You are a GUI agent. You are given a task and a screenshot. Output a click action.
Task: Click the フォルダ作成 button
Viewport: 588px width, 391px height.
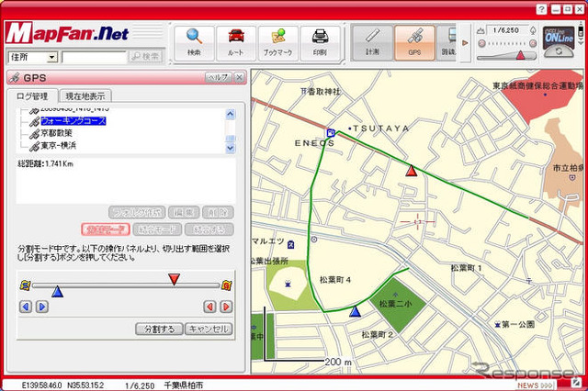137,212
